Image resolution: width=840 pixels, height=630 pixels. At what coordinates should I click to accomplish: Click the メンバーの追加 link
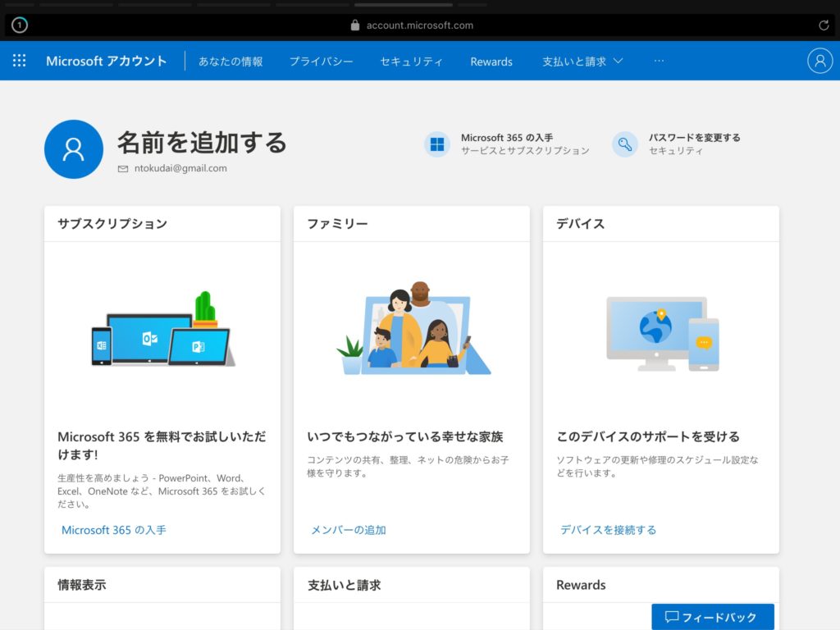pyautogui.click(x=349, y=530)
